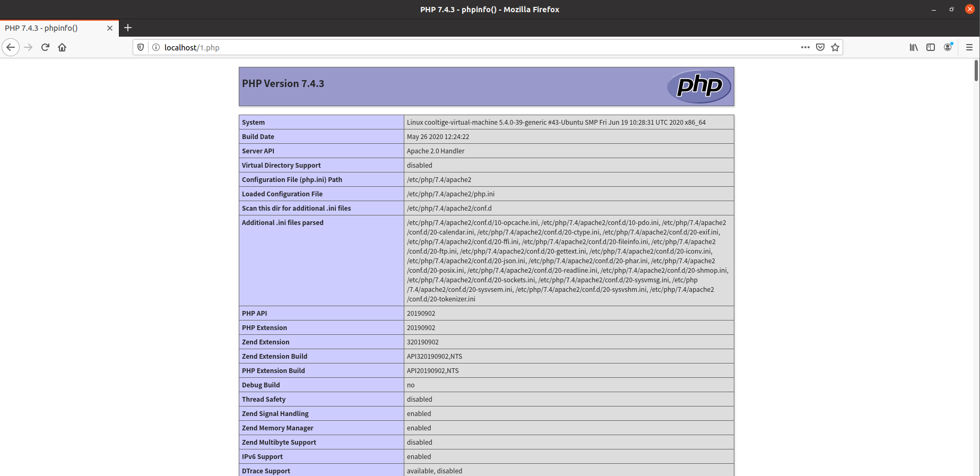Open Firefox hamburger application menu
This screenshot has height=476, width=980.
tap(969, 47)
